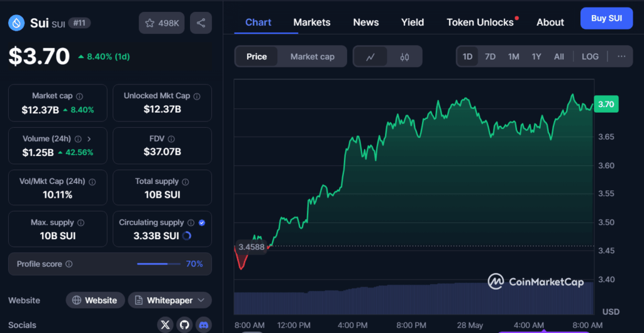This screenshot has width=644, height=333.
Task: Select Price chart mode
Action: [257, 57]
